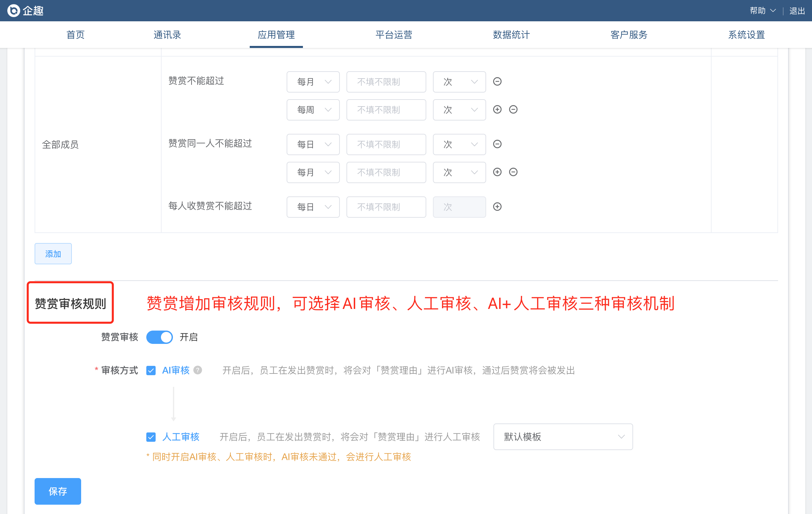Open 每周 period dropdown
This screenshot has width=812, height=514.
313,110
